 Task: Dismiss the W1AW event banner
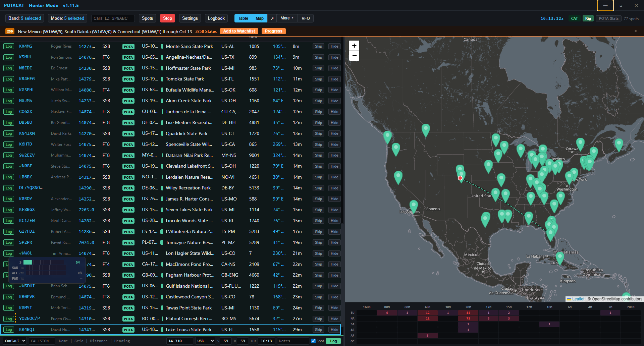pyautogui.click(x=636, y=31)
